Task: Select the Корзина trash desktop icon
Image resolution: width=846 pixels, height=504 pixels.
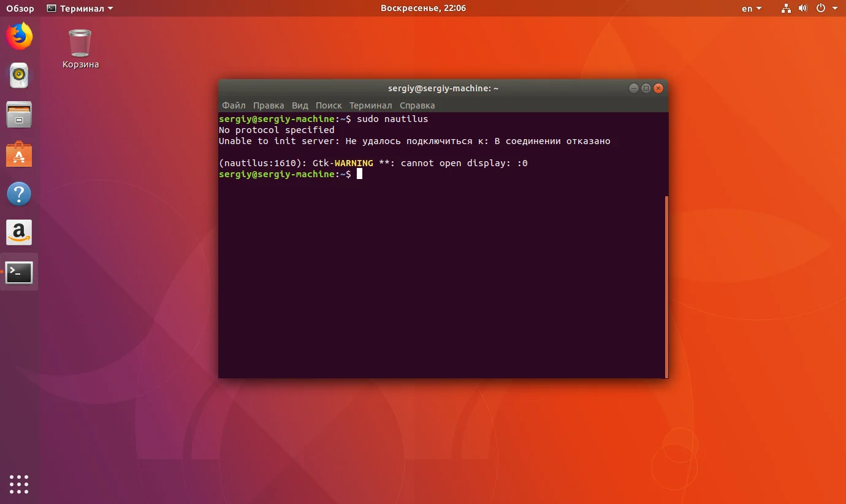Action: 80,48
